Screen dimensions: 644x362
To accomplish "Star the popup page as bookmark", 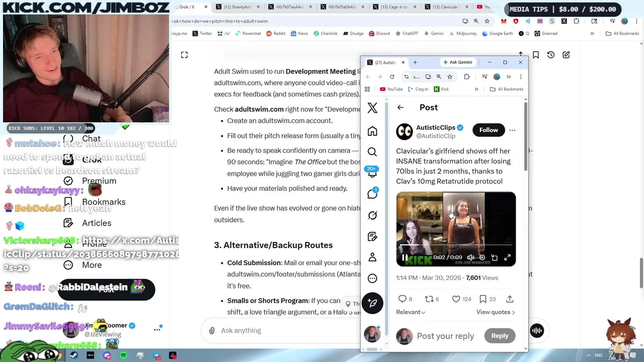I will coord(450,77).
